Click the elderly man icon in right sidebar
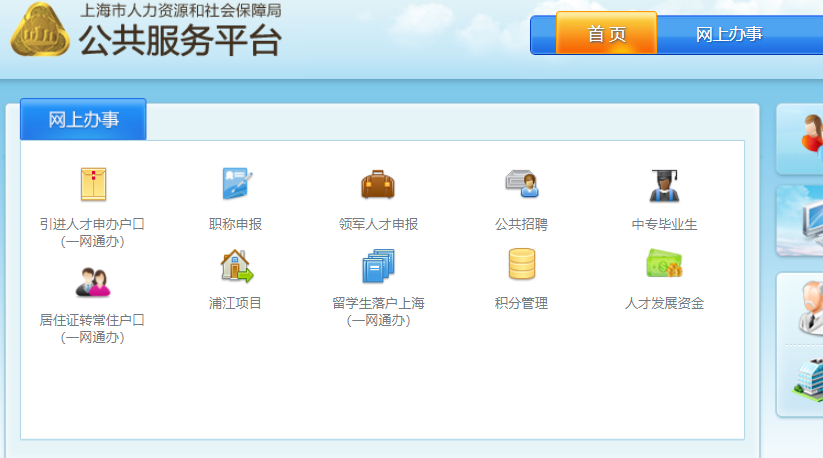823x458 pixels. (810, 308)
